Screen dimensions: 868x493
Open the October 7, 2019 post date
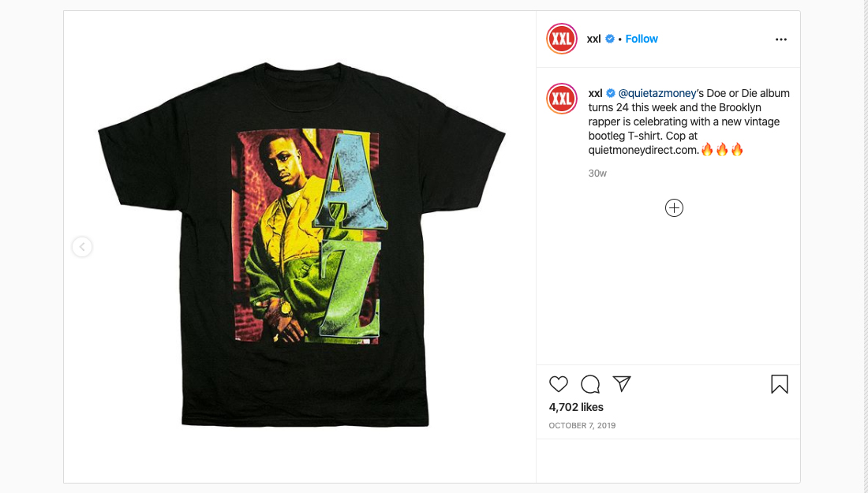(x=582, y=425)
